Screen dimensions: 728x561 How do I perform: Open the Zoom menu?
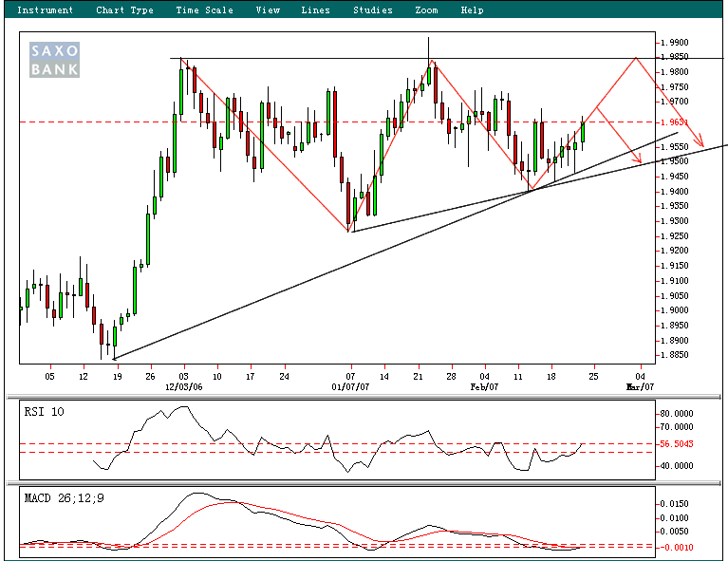point(426,9)
